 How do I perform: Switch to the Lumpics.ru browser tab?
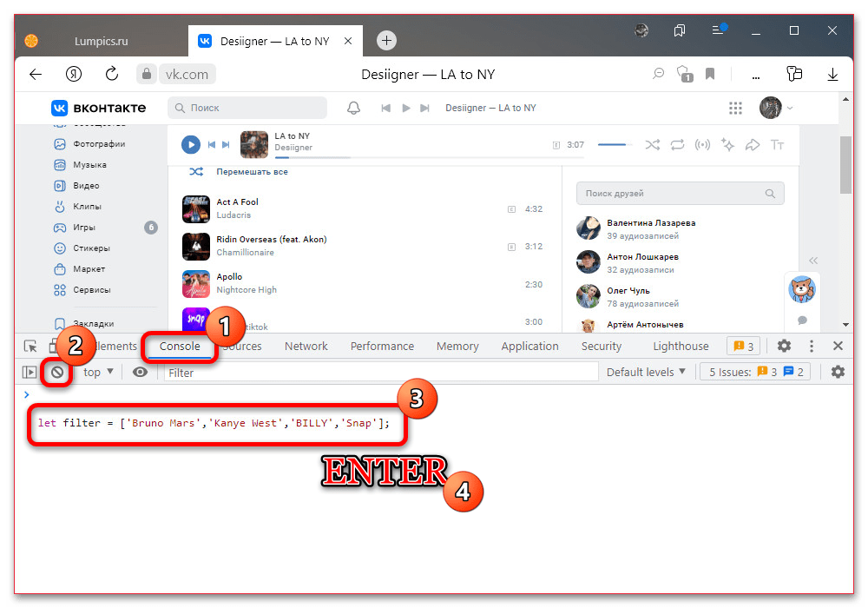tap(102, 41)
